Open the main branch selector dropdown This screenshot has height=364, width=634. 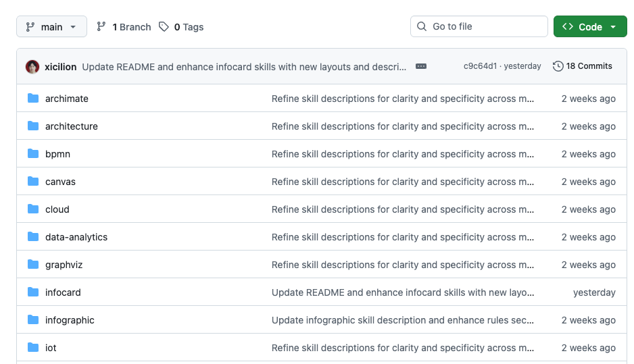(x=52, y=26)
